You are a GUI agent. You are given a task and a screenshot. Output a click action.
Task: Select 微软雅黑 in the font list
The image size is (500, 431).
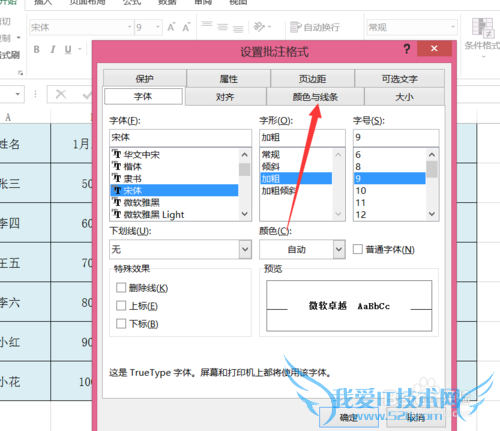click(174, 202)
